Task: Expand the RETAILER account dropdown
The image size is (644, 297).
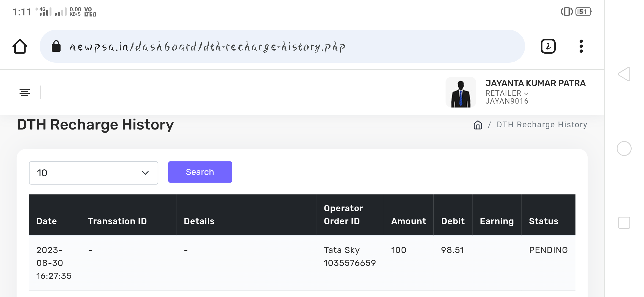Action: (x=507, y=93)
